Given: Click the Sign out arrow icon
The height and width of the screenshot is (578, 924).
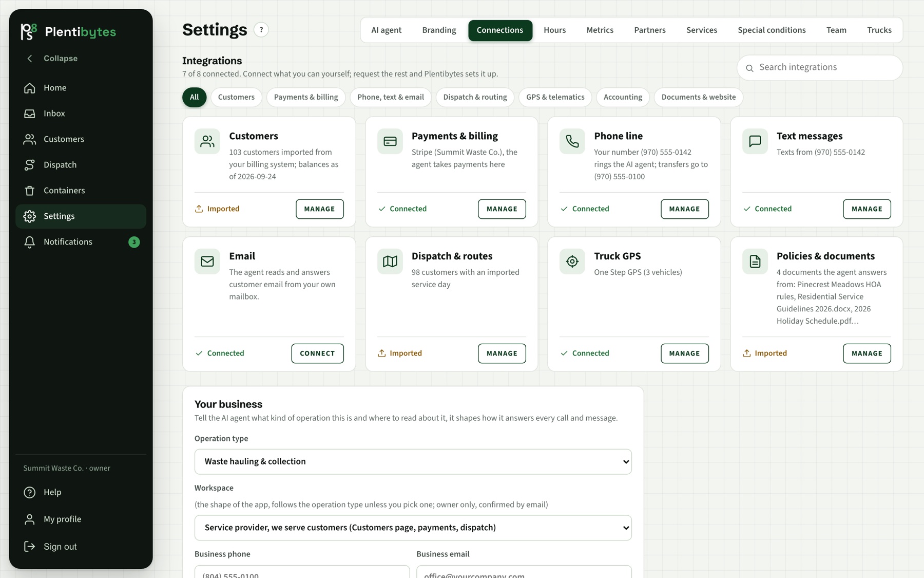Looking at the screenshot, I should click(x=30, y=547).
